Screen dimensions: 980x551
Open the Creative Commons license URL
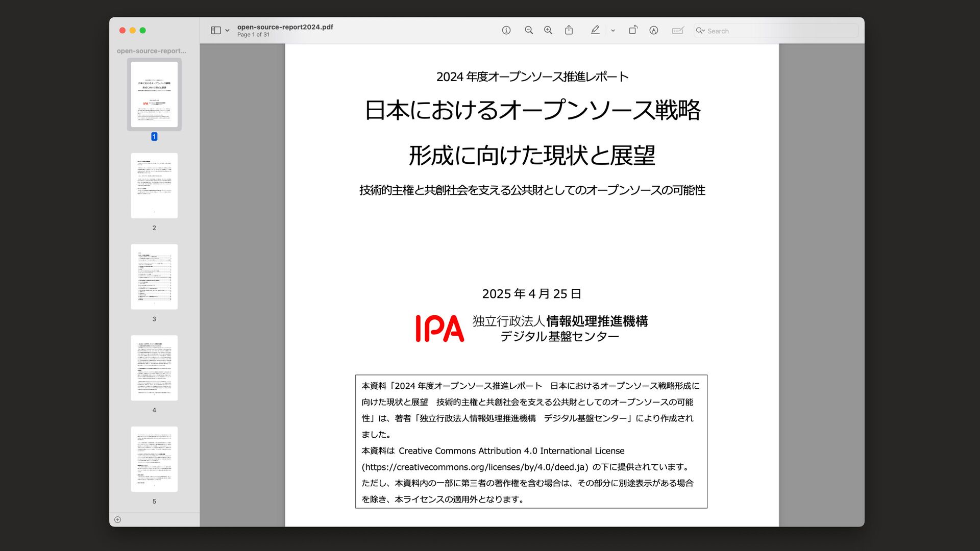[x=475, y=467]
